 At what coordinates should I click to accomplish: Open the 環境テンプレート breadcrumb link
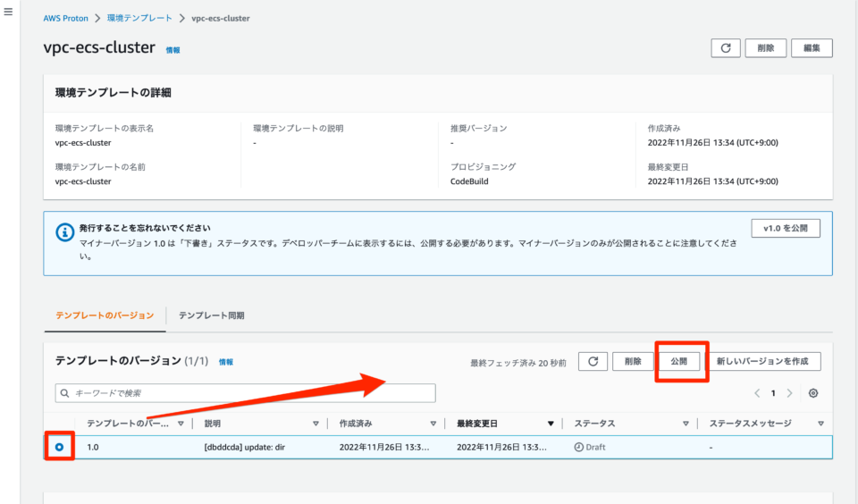click(x=139, y=18)
